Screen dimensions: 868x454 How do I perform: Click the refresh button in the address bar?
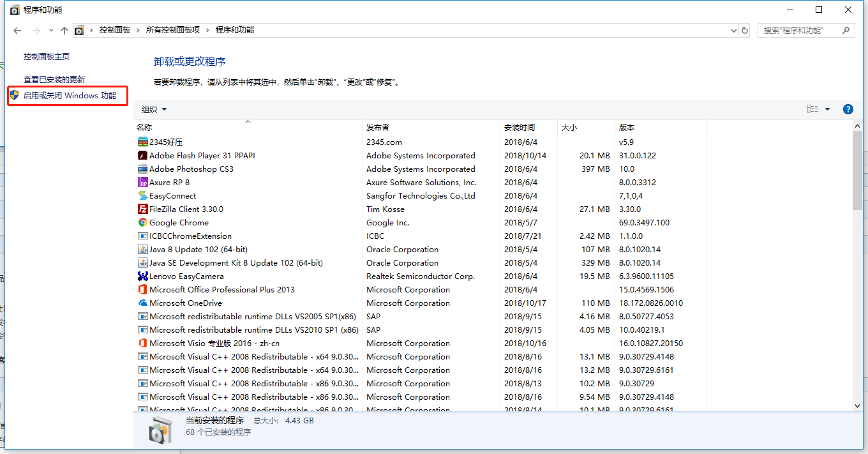pyautogui.click(x=744, y=30)
